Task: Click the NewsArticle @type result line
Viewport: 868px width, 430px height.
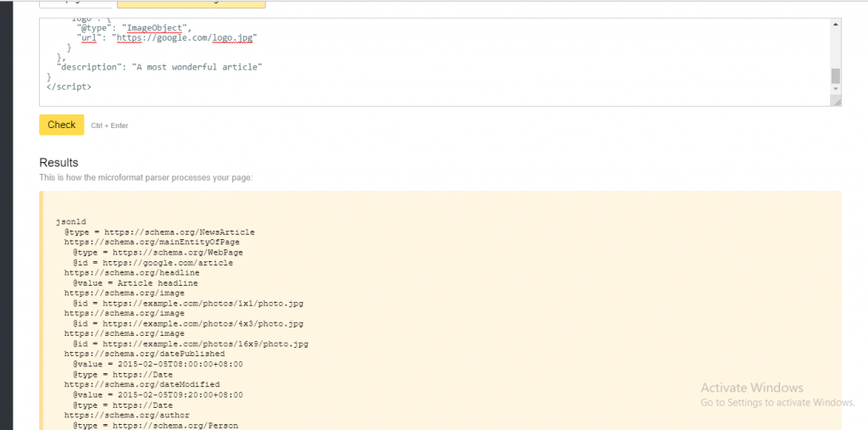Action: 159,232
